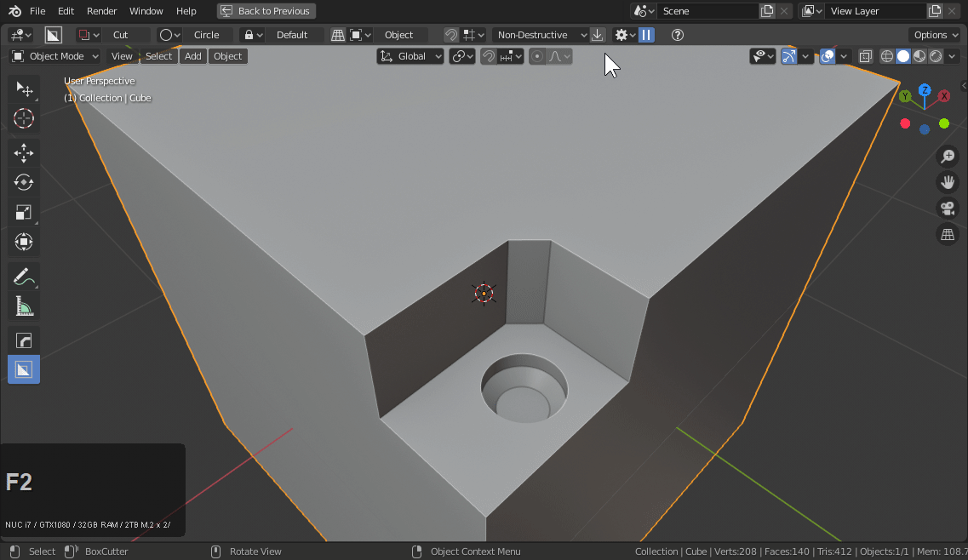Open the Render menu
Screen dimensions: 968x560
(x=102, y=11)
